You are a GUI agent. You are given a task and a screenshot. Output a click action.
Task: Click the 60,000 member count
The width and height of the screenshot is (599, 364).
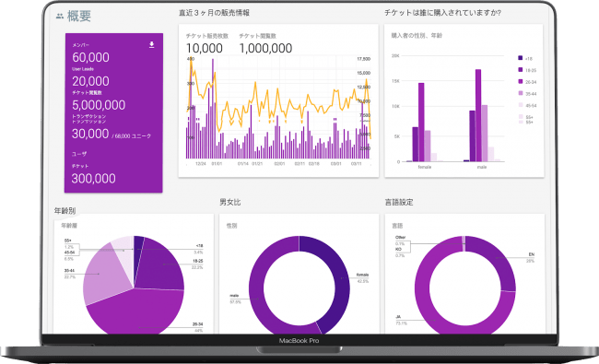click(90, 57)
